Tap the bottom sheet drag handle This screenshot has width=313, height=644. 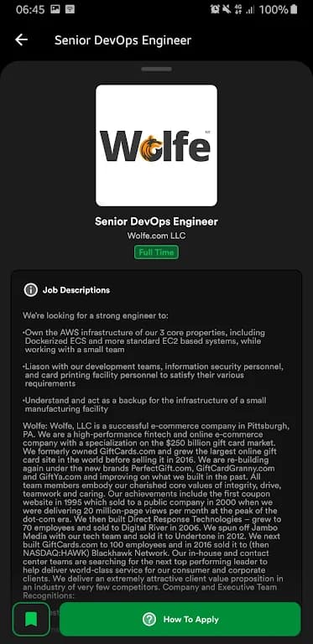click(156, 69)
